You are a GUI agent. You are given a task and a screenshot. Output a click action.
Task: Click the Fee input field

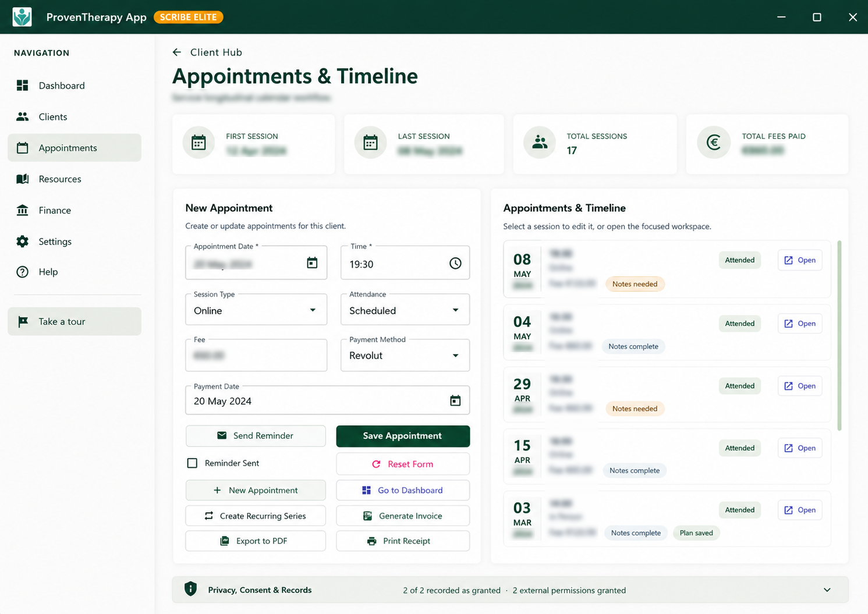256,355
